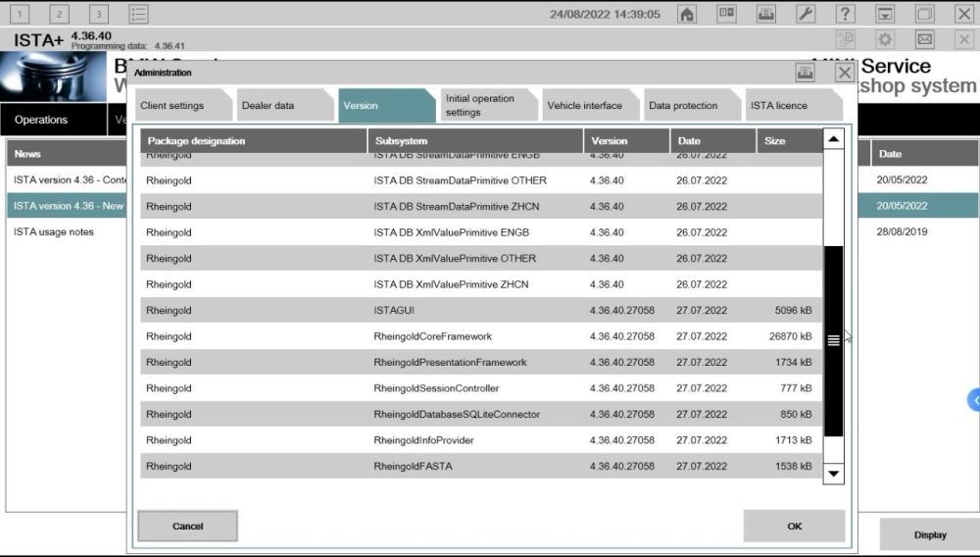Select the RheingoldDatabaseSQLiteConnector row

click(480, 414)
